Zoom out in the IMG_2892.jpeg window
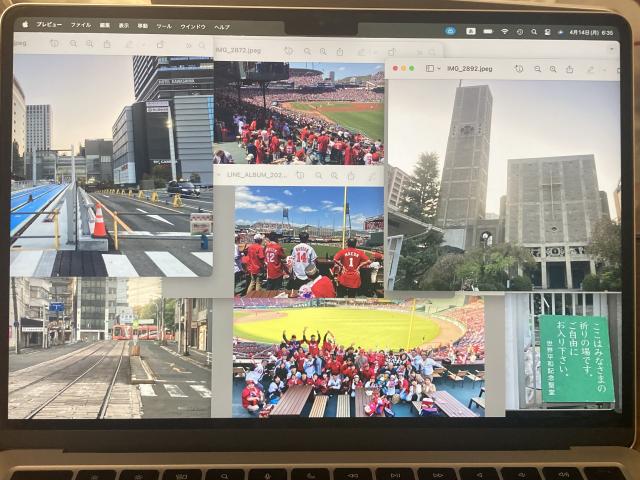Viewport: 640px width, 480px height. click(x=538, y=69)
